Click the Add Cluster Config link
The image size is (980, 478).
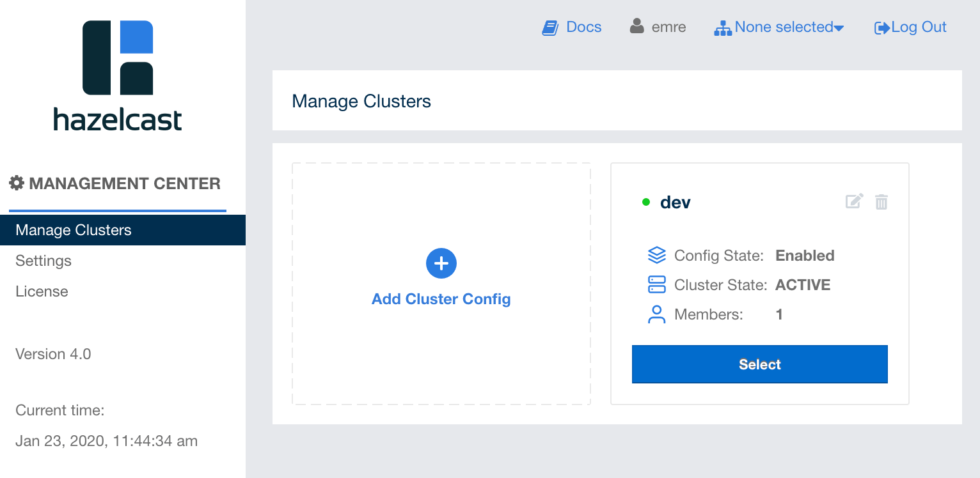441,299
